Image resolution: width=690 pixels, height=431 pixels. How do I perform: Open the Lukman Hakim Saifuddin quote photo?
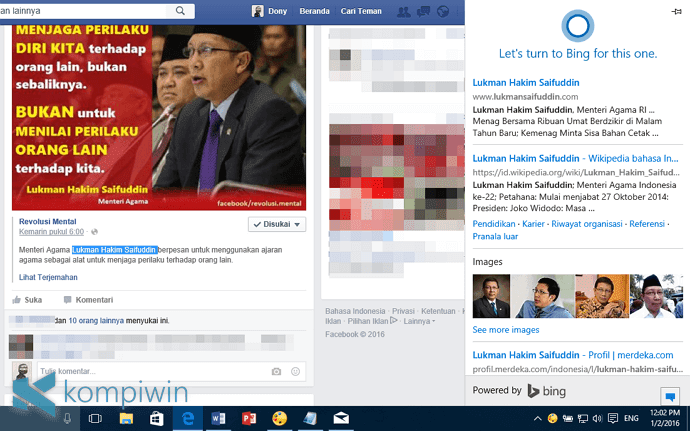coord(159,117)
